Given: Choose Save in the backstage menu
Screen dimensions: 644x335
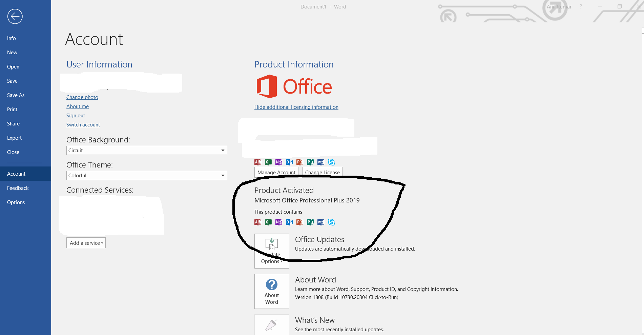Looking at the screenshot, I should pos(25,81).
